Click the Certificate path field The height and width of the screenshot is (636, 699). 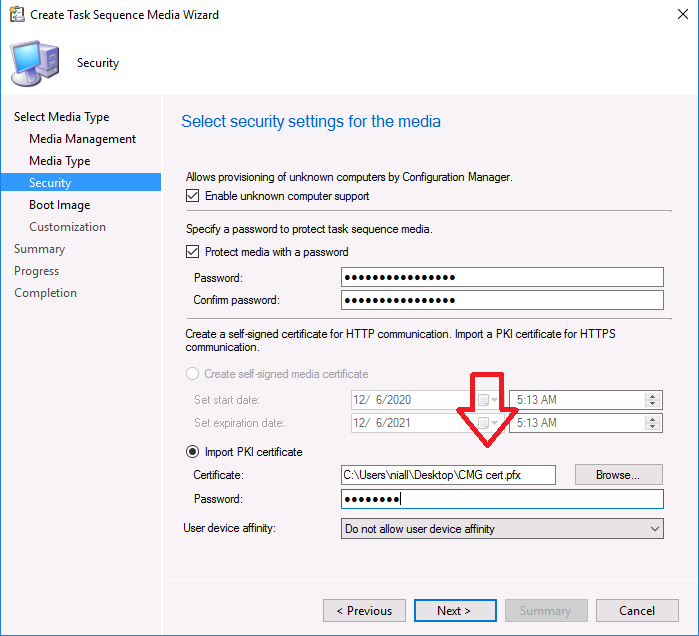click(x=448, y=475)
